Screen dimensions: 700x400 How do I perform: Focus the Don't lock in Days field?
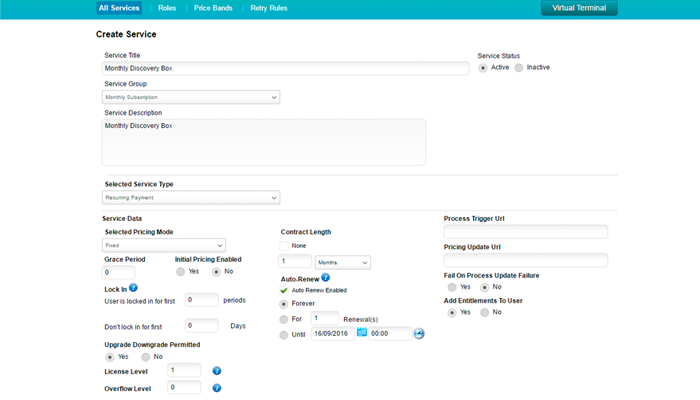[x=202, y=326]
